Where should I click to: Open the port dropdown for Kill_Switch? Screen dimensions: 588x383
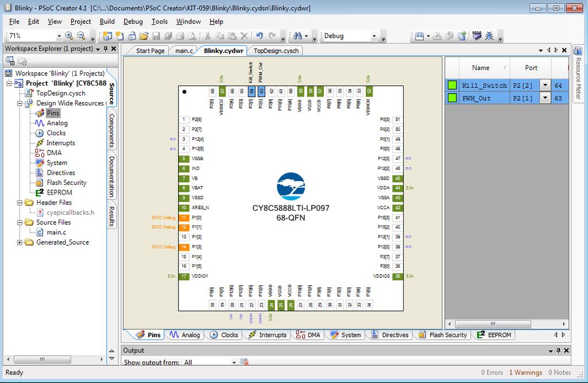(x=546, y=85)
